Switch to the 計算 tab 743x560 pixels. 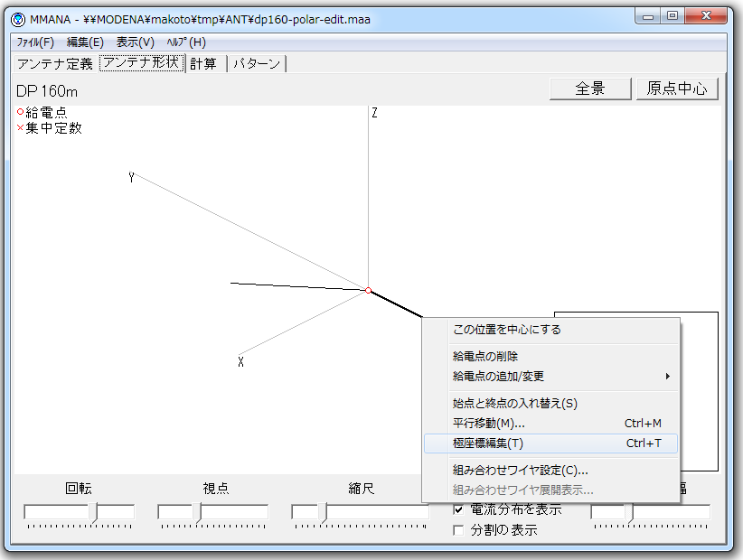(x=203, y=64)
